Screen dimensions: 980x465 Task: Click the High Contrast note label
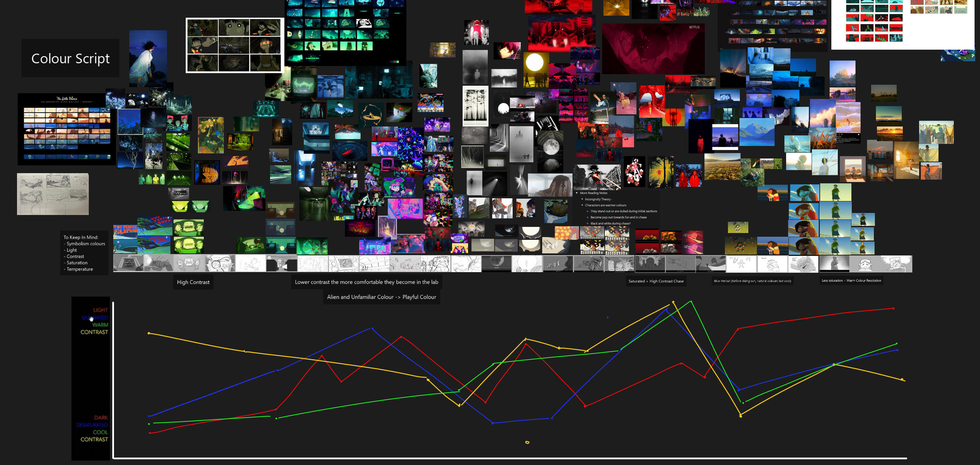193,282
